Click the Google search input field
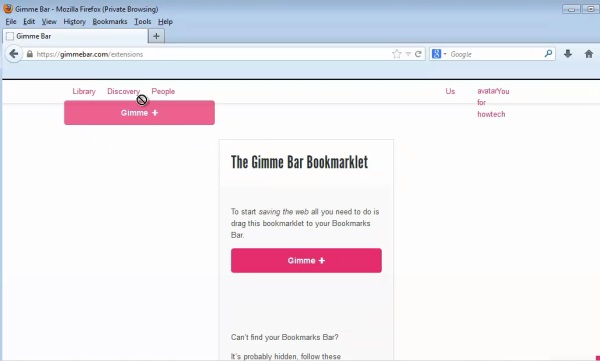The height and width of the screenshot is (361, 600). (496, 54)
